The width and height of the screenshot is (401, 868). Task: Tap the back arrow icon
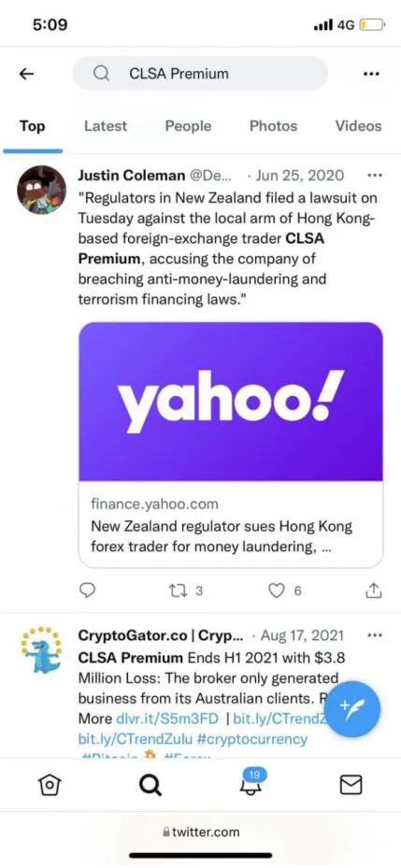coord(26,74)
